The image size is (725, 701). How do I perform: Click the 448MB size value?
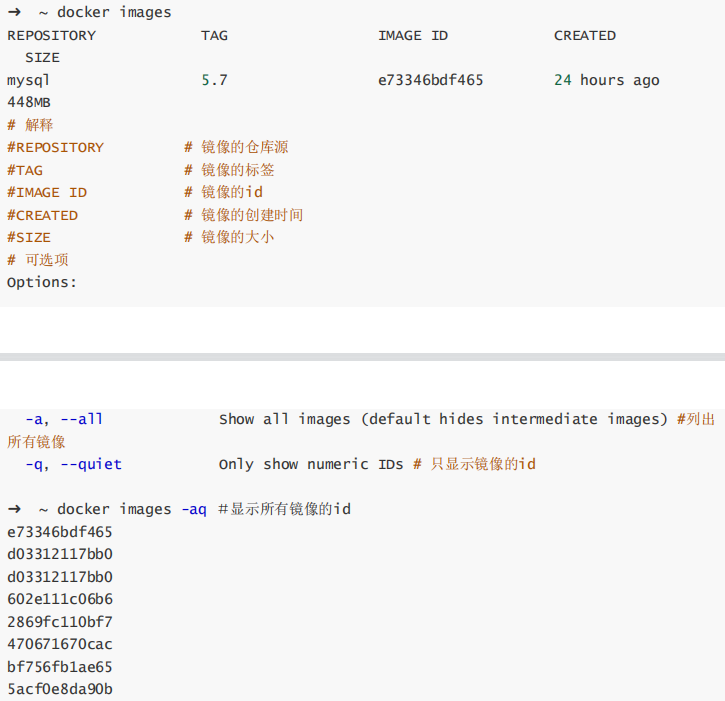click(x=29, y=102)
